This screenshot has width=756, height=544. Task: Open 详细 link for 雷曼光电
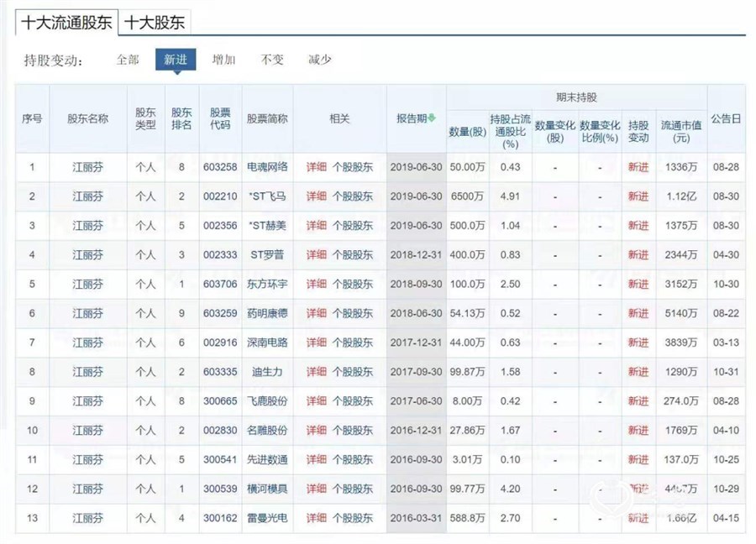[317, 519]
